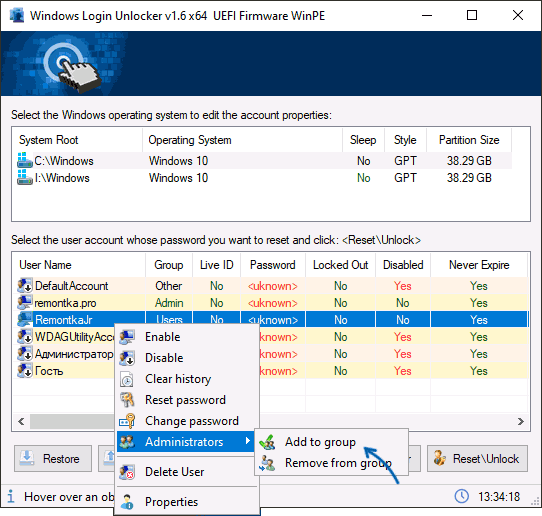Click the Operating System column header
The image size is (542, 516).
click(242, 140)
